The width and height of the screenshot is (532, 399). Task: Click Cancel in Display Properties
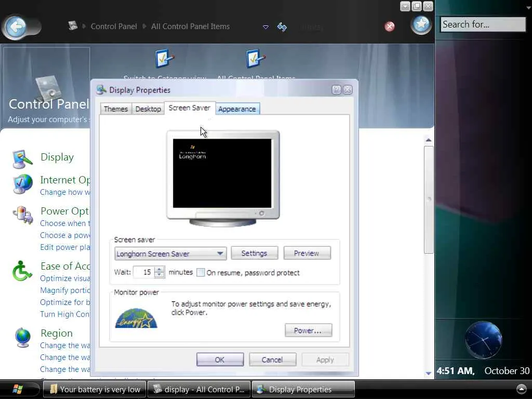(x=272, y=360)
